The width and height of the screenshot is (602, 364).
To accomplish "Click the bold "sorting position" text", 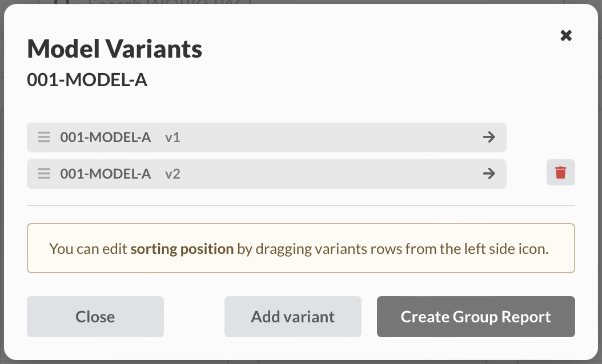I will 182,249.
